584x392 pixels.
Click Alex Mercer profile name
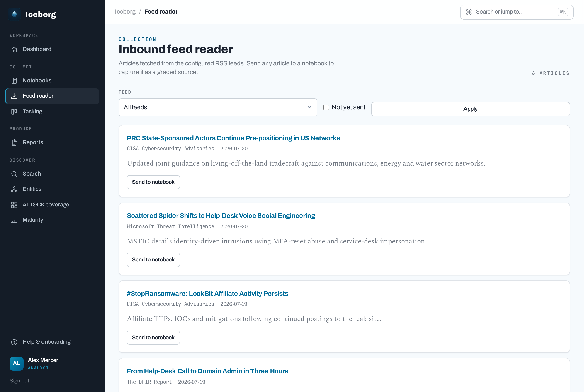pos(43,360)
